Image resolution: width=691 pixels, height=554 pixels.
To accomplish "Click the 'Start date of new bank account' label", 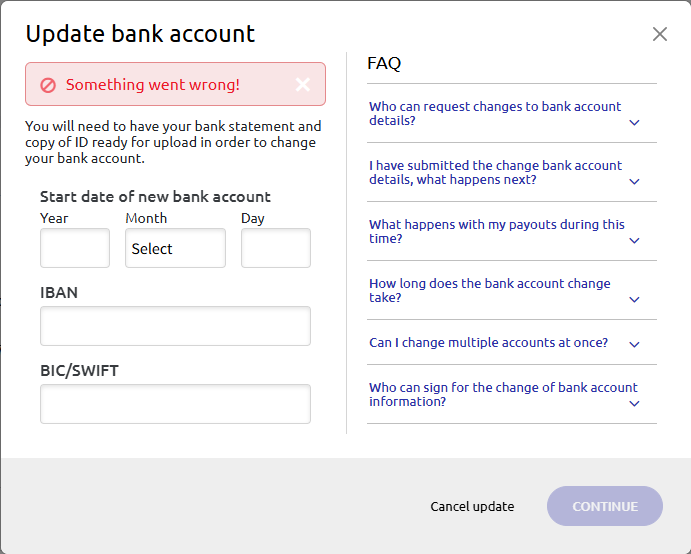I will point(155,197).
